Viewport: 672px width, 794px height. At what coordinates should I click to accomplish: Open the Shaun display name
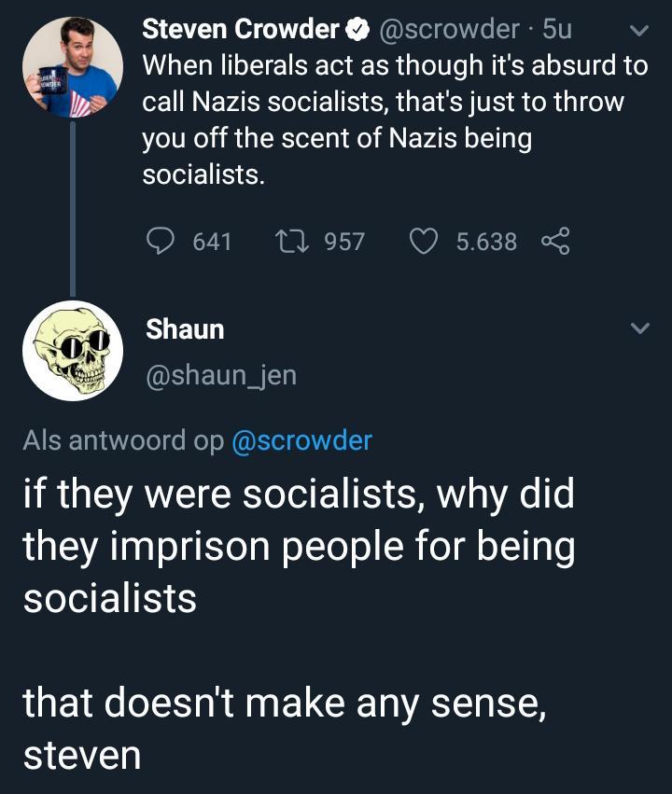(185, 329)
